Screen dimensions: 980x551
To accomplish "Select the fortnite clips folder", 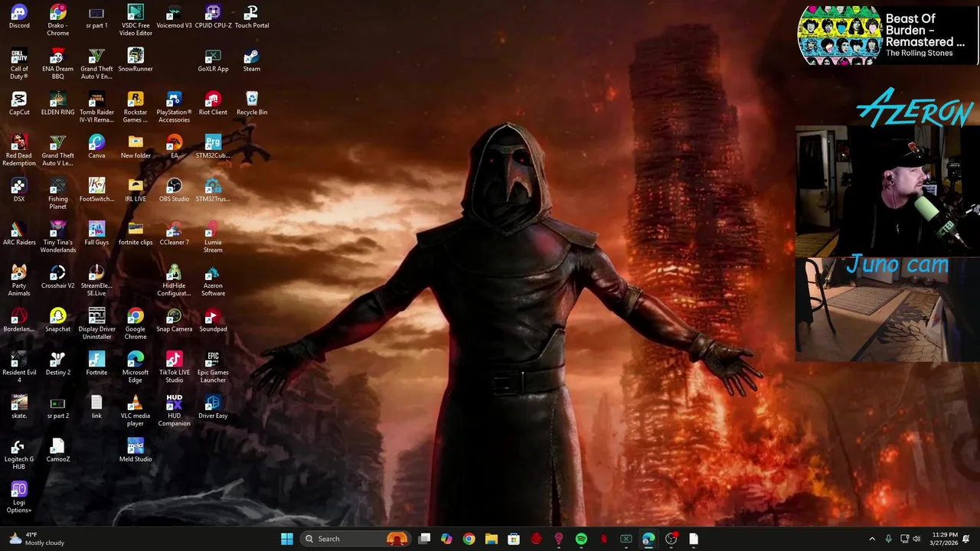I will [136, 234].
